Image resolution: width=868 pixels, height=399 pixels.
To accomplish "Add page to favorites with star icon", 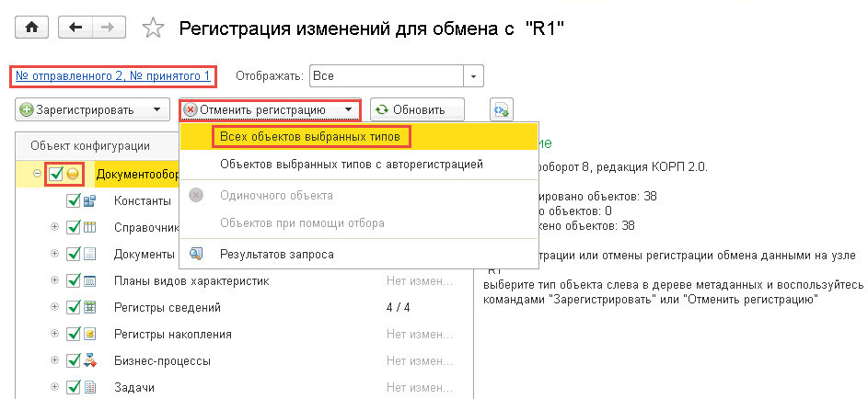I will [x=153, y=28].
